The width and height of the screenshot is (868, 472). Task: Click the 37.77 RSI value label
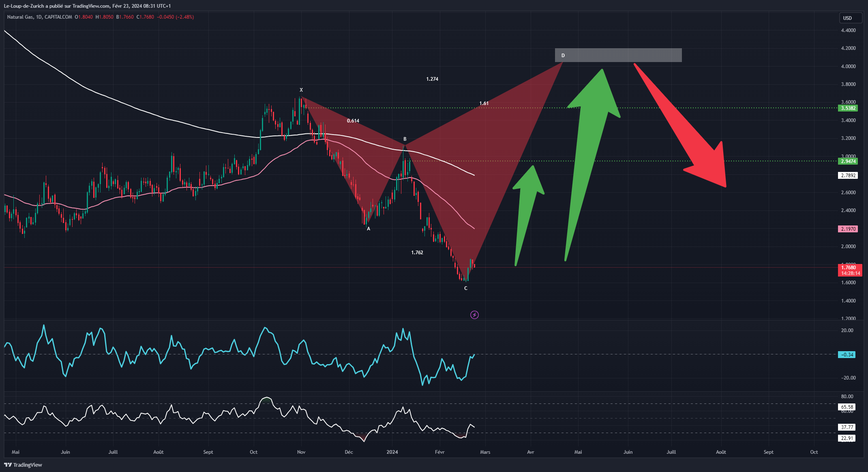pyautogui.click(x=847, y=427)
